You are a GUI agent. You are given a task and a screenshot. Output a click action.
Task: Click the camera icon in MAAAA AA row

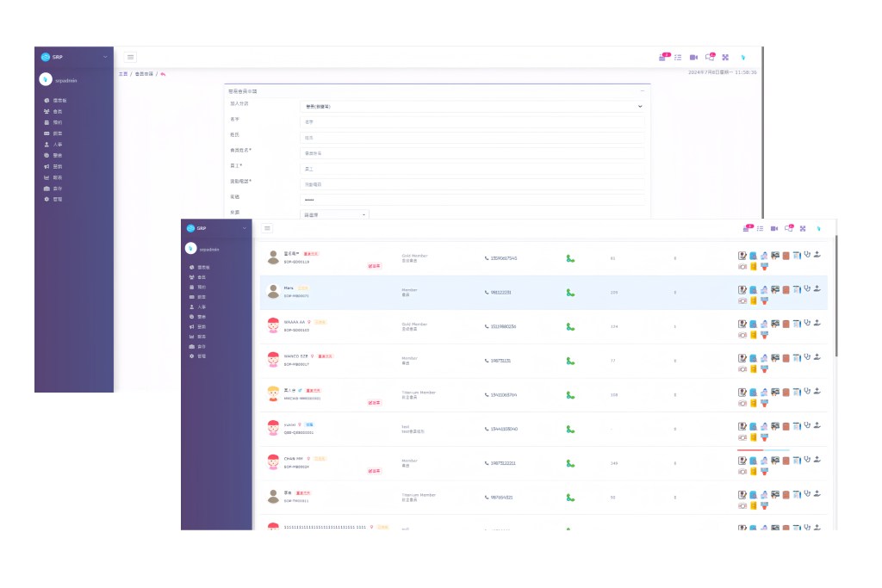(x=742, y=336)
